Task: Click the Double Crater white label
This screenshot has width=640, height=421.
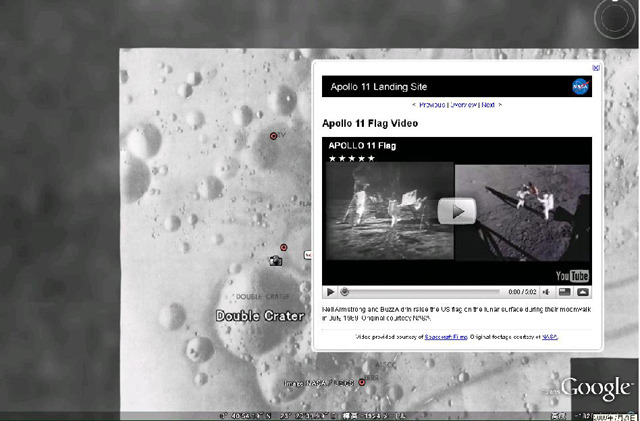Action: coord(260,316)
